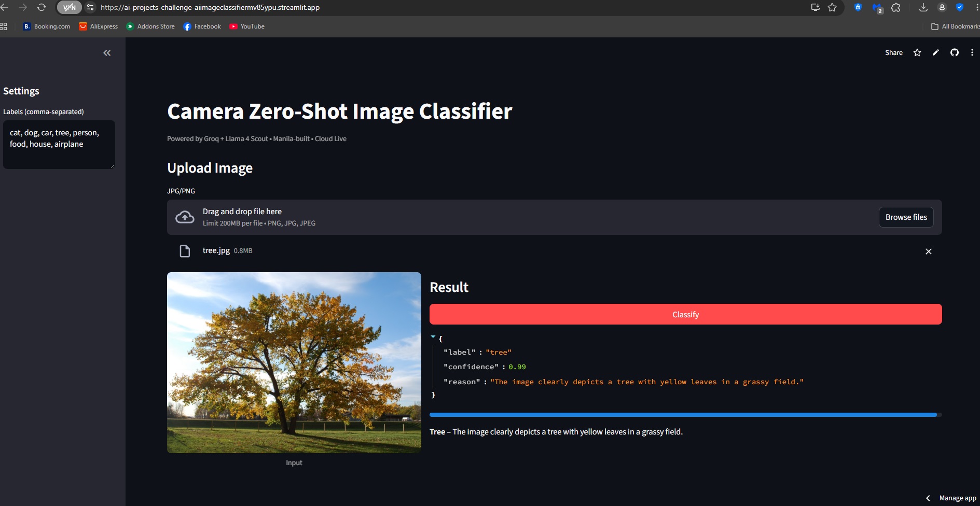This screenshot has width=980, height=506.
Task: Click the cloud upload icon in the dropzone
Action: tap(185, 217)
